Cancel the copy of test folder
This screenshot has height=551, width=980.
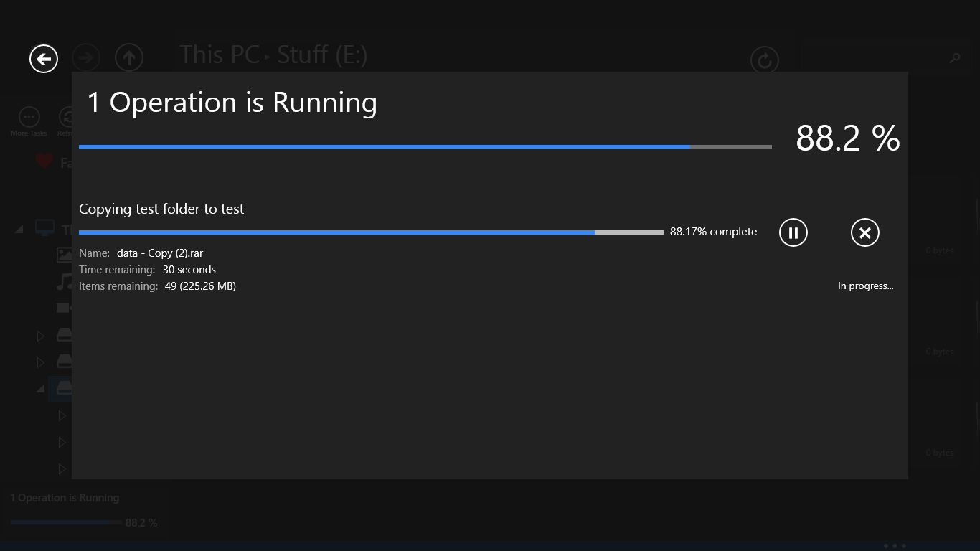[864, 232]
